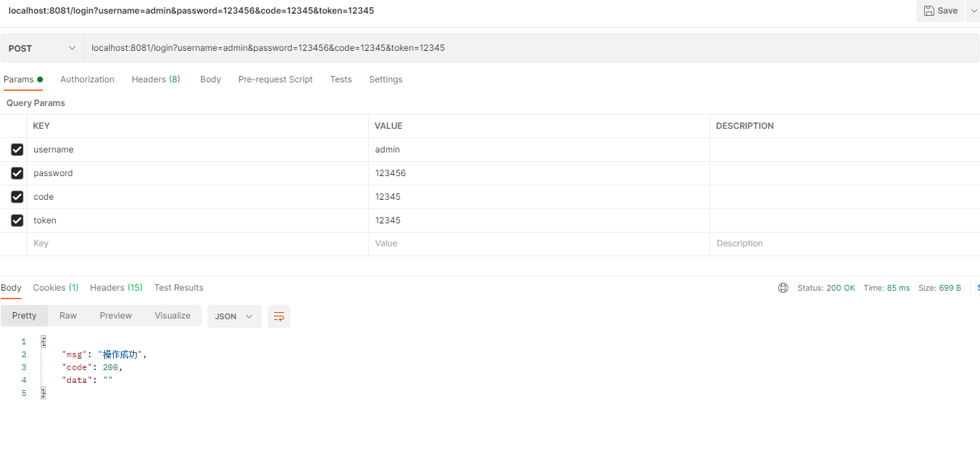Click the code key cell
The image size is (980, 456).
(x=198, y=197)
